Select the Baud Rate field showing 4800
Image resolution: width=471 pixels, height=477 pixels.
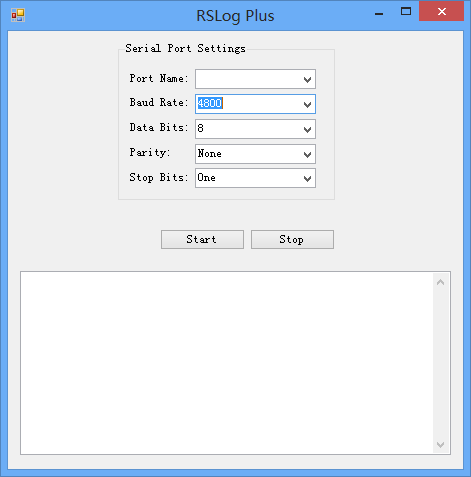(x=248, y=104)
